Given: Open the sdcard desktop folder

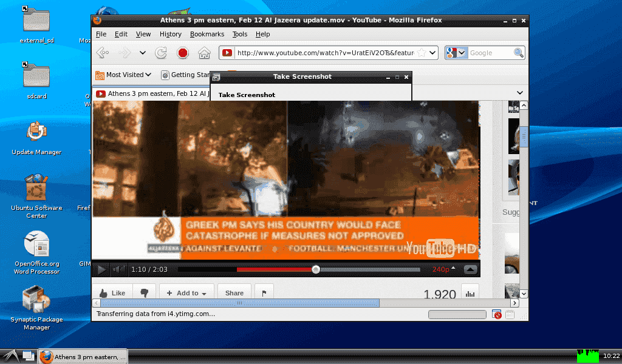Looking at the screenshot, I should [37, 81].
